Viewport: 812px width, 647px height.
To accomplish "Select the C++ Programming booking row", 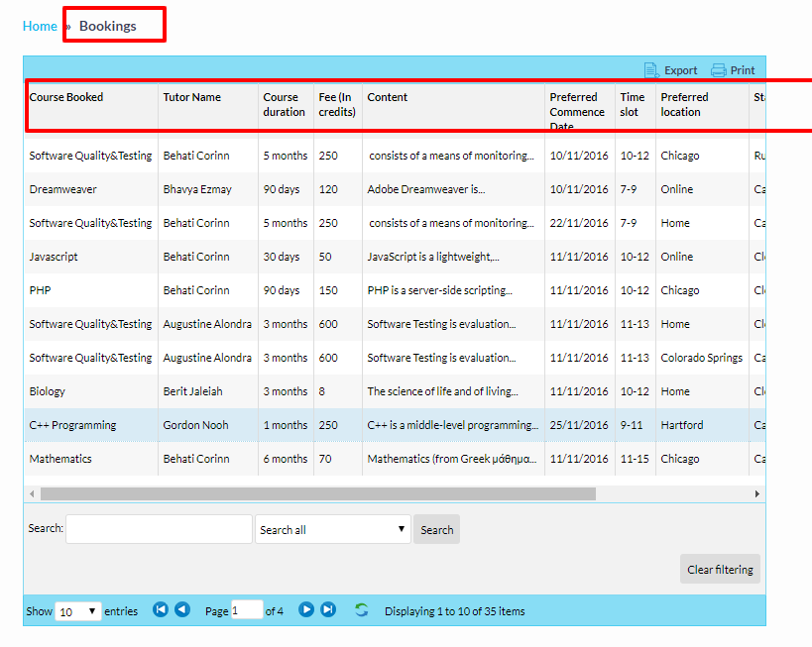I will coord(72,425).
